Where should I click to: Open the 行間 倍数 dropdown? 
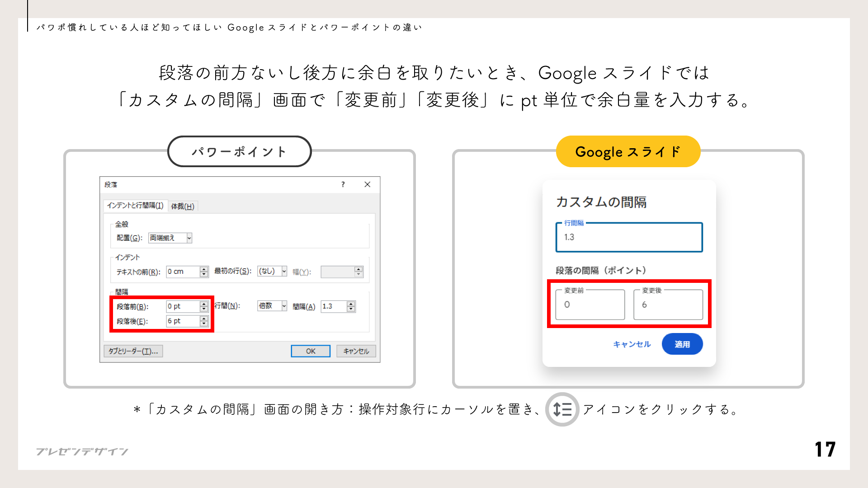pyautogui.click(x=272, y=306)
